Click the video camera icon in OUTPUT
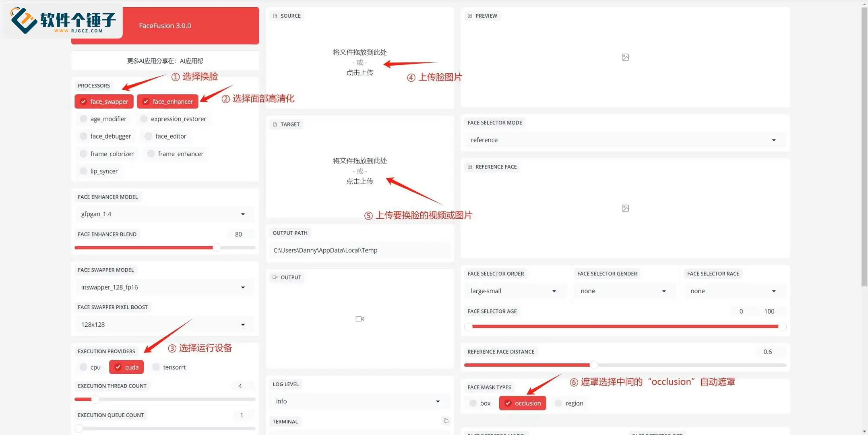868x435 pixels. tap(360, 319)
